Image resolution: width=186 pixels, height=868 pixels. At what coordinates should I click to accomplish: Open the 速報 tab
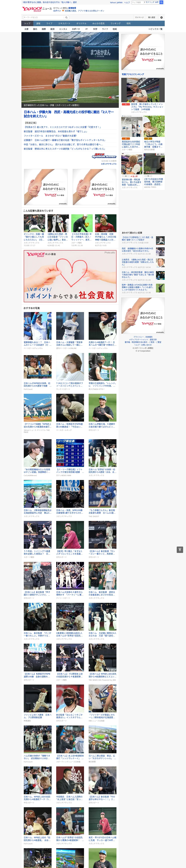click(x=38, y=24)
